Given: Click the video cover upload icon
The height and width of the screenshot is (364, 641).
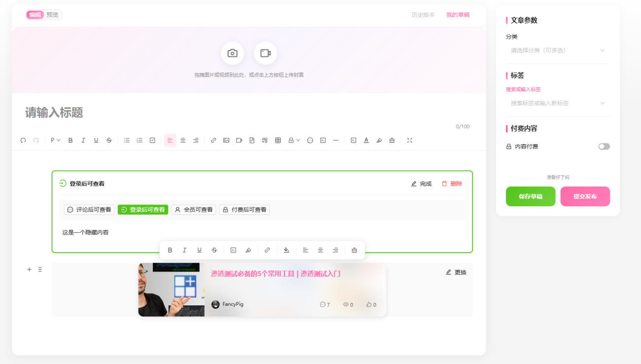Looking at the screenshot, I should (x=265, y=53).
